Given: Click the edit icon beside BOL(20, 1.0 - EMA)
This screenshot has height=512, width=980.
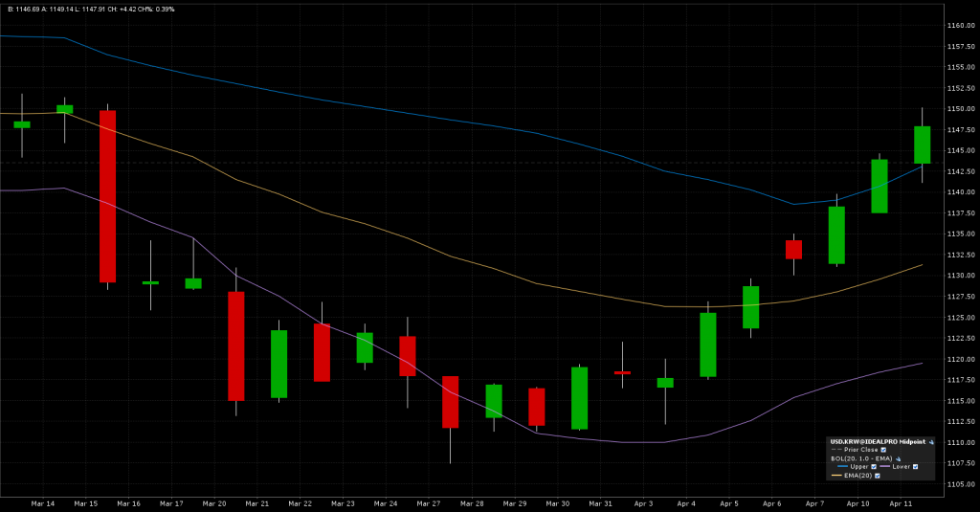Looking at the screenshot, I should [x=898, y=458].
